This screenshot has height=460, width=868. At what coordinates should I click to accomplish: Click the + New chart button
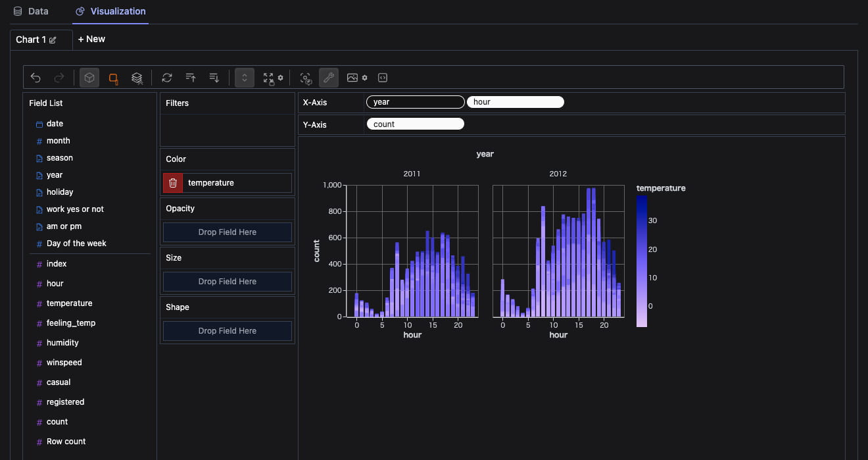coord(91,39)
